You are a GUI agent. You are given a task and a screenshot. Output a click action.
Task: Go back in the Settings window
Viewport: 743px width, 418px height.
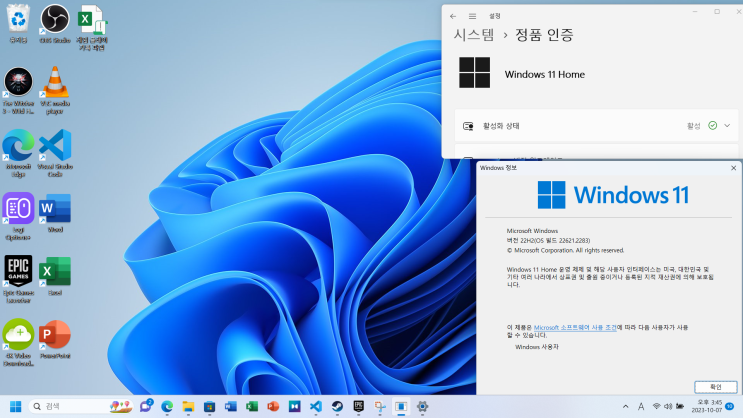click(x=453, y=16)
